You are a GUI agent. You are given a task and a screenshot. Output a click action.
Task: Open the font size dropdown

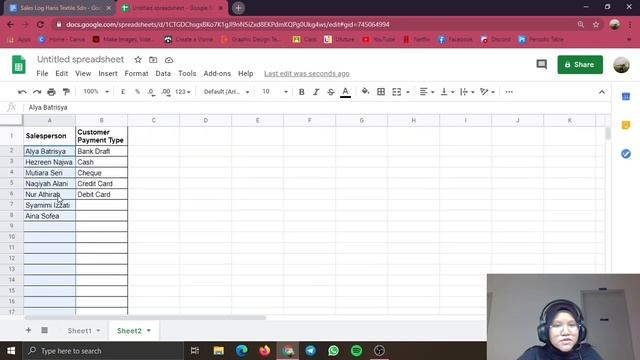point(275,92)
